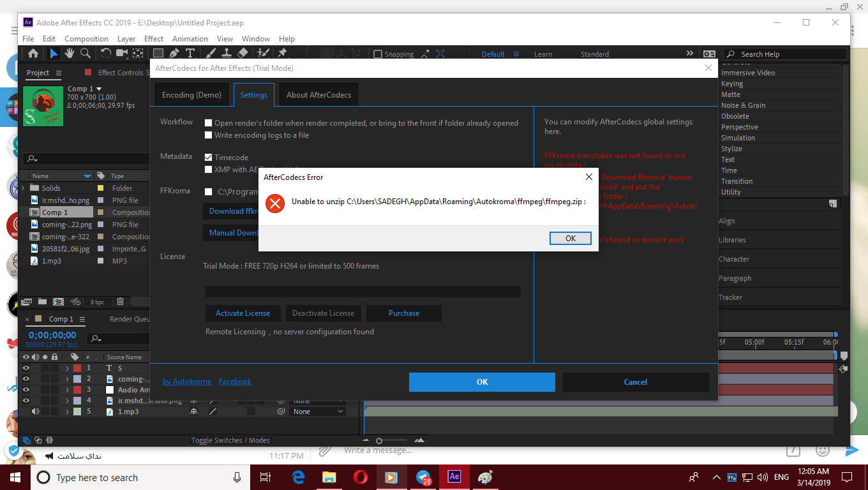Screen dimensions: 868x490
Task: Select the Pan Behind anchor point tool
Action: (x=137, y=54)
